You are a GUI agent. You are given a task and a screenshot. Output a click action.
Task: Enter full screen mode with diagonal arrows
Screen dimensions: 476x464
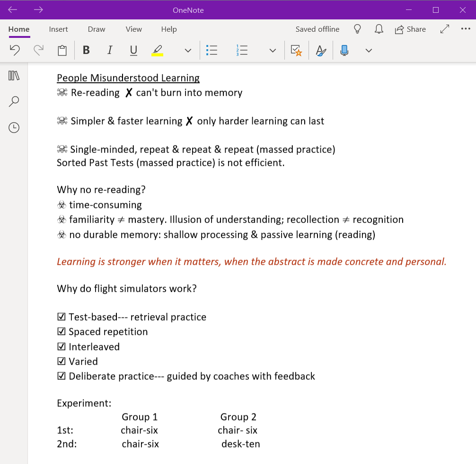tap(445, 29)
